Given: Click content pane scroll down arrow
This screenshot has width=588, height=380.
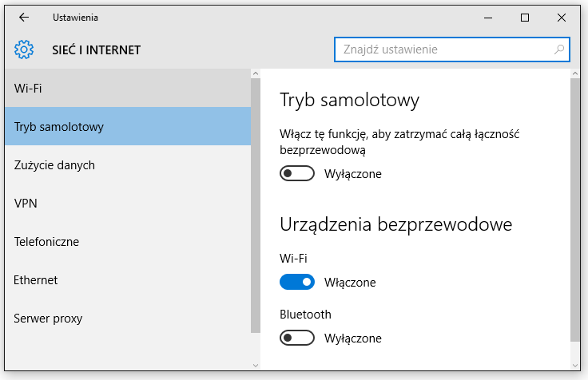Looking at the screenshot, I should (575, 366).
